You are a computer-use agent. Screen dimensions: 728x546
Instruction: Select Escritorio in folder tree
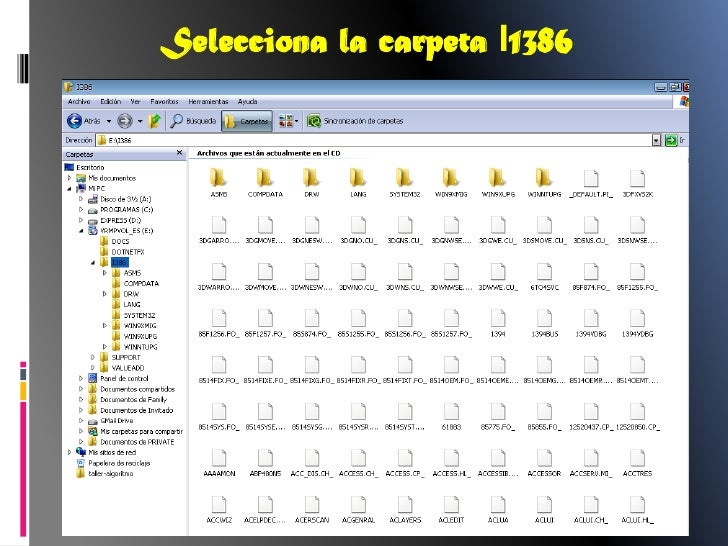click(90, 167)
